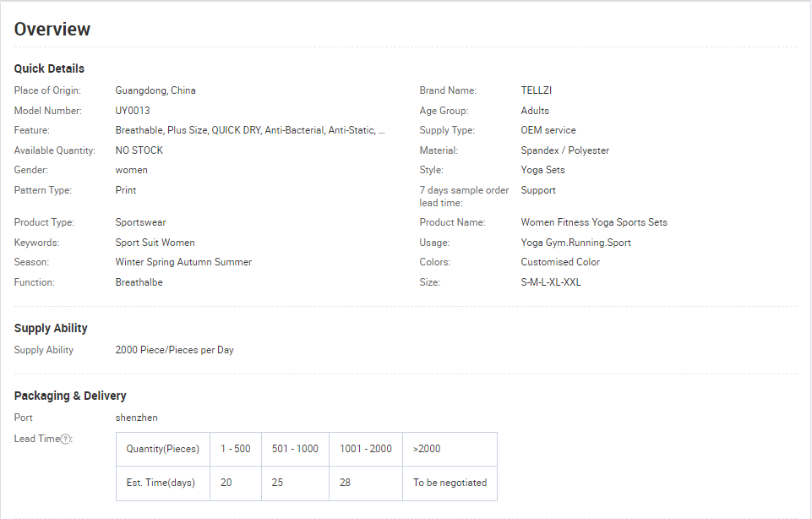
Task: Click the Supply Ability section heading
Action: [51, 328]
